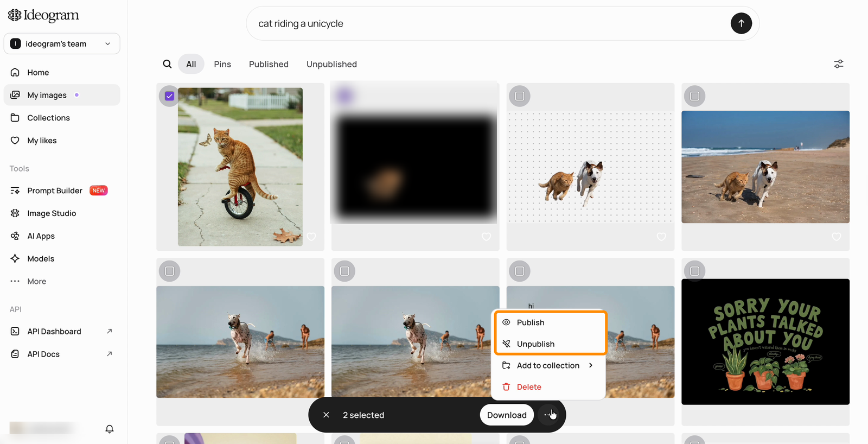This screenshot has width=868, height=444.
Task: Select the beach cat and dog image checkbox
Action: (x=695, y=96)
